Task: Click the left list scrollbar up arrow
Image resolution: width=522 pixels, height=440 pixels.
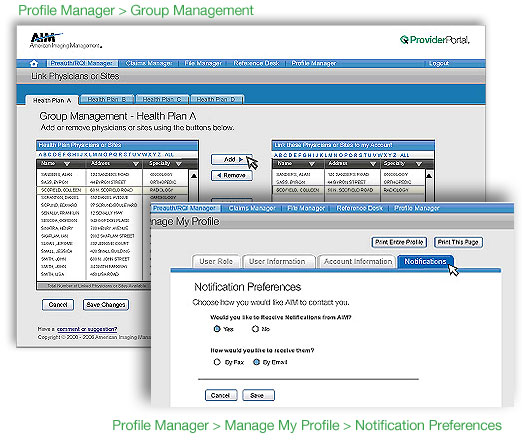Action: pos(194,175)
